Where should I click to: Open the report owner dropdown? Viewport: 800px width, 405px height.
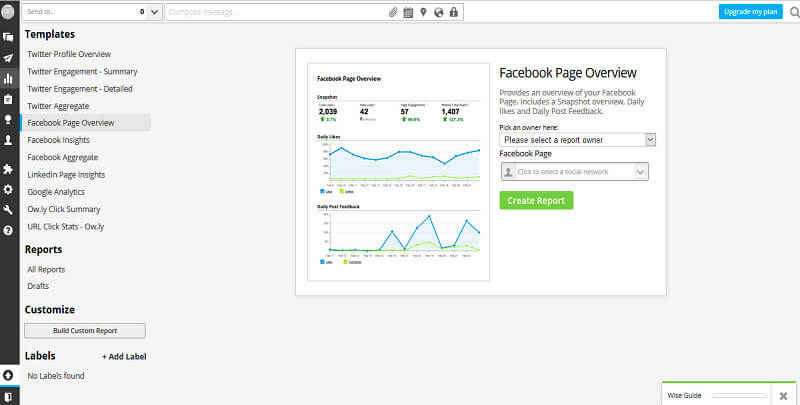point(578,140)
